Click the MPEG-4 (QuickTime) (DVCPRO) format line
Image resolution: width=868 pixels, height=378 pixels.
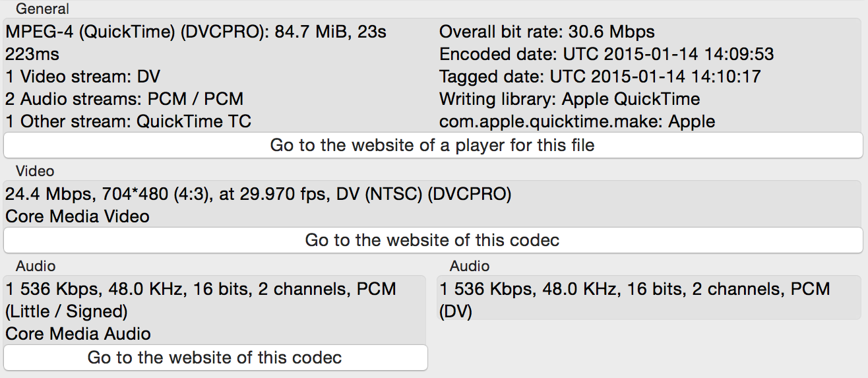tap(195, 32)
